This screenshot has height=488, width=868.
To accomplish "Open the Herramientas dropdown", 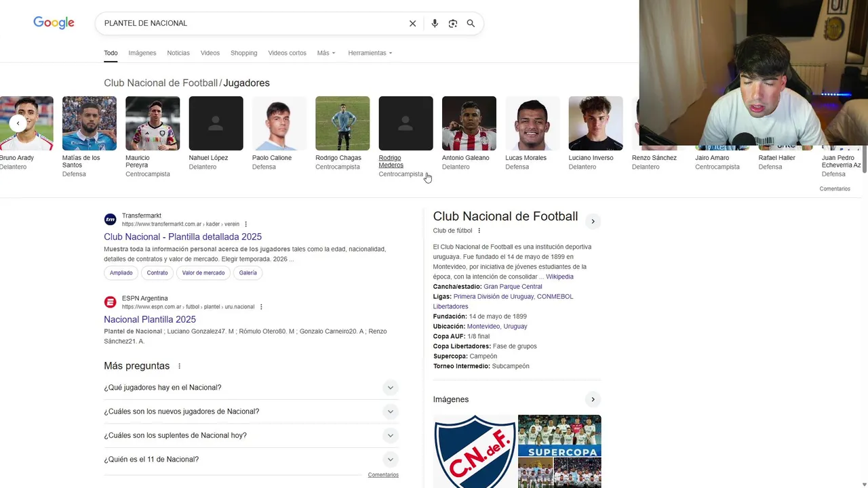I will [x=370, y=53].
